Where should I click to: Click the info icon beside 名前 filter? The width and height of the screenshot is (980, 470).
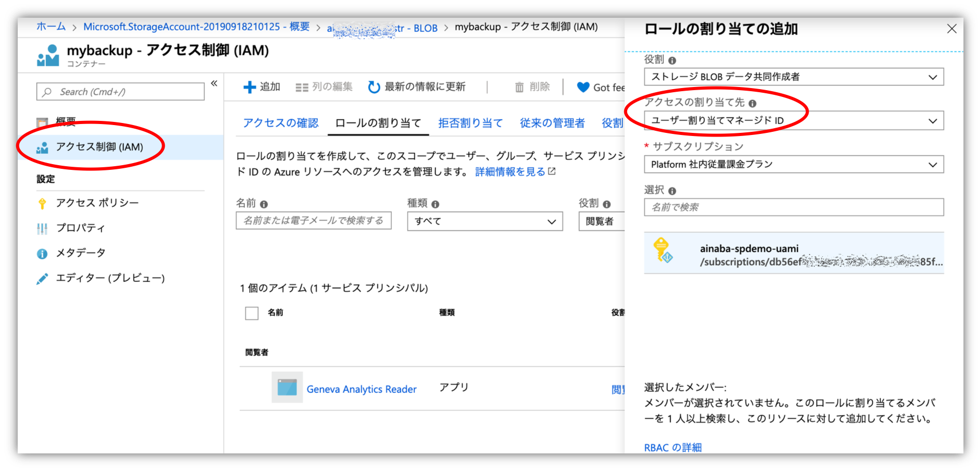coord(264,204)
